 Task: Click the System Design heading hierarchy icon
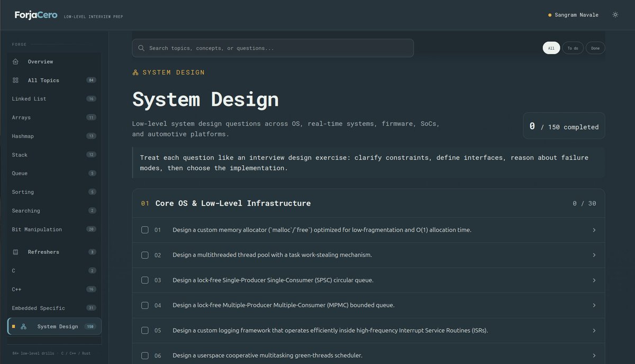(x=135, y=72)
